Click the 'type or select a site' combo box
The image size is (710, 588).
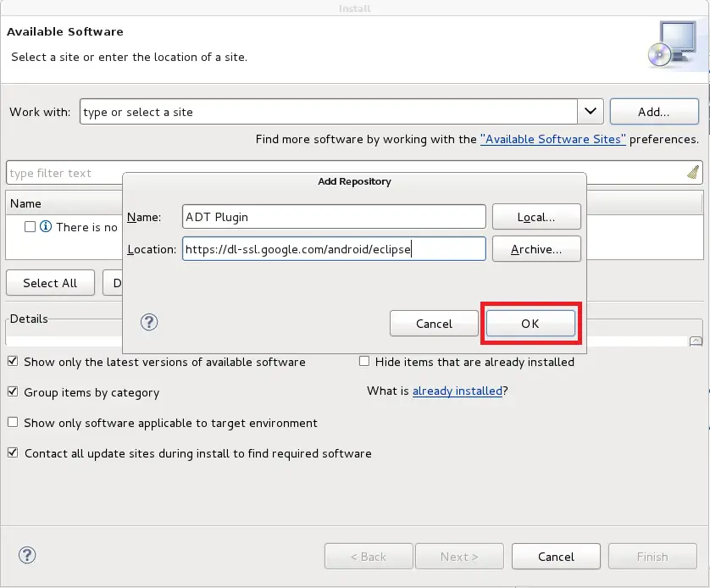pos(329,111)
